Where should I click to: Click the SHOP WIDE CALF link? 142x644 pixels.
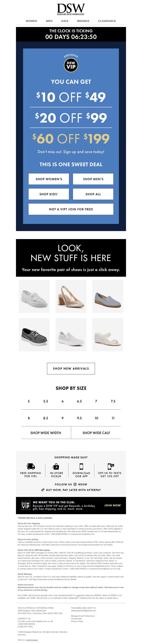click(96, 433)
